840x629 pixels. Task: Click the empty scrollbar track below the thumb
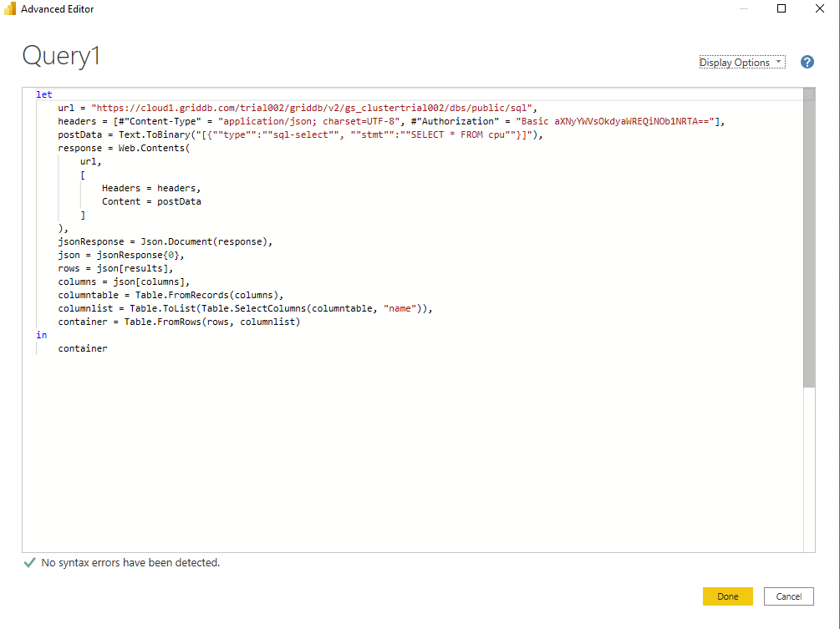pyautogui.click(x=808, y=468)
